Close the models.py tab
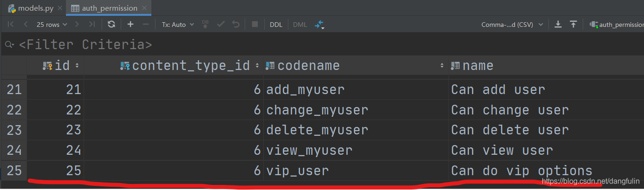 [59, 8]
